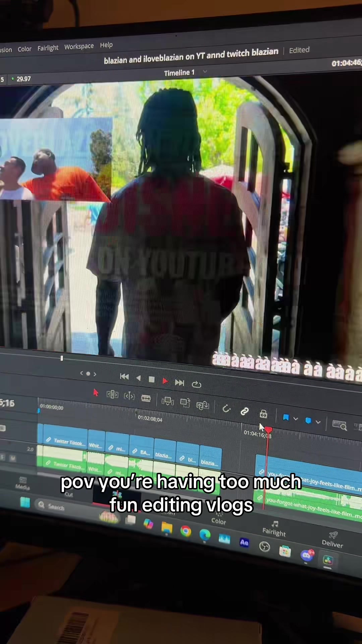Click the timeline full extent zoom icon
Image resolution: width=362 pixels, height=644 pixels.
pos(339,425)
